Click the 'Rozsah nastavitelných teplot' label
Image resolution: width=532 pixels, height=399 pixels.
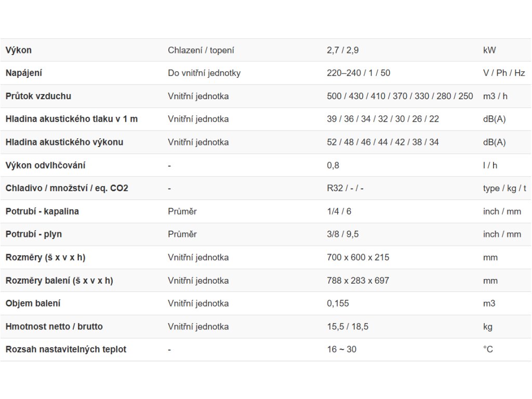coord(66,350)
